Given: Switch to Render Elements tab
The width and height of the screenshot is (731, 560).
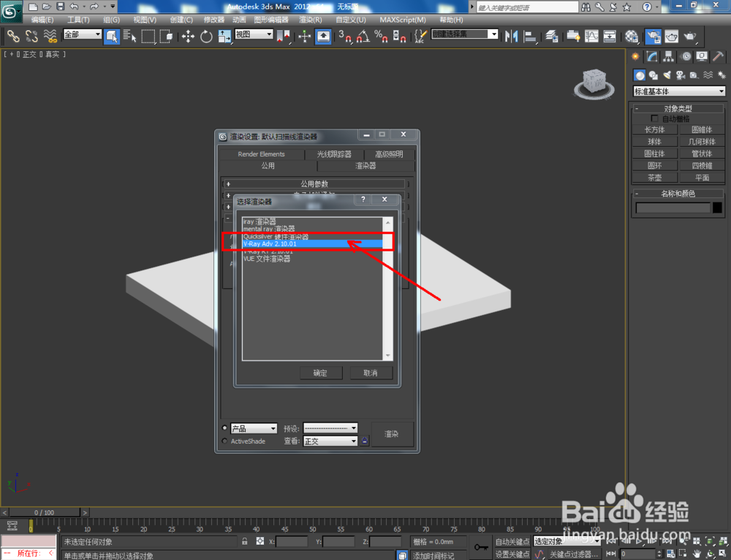Looking at the screenshot, I should tap(261, 154).
